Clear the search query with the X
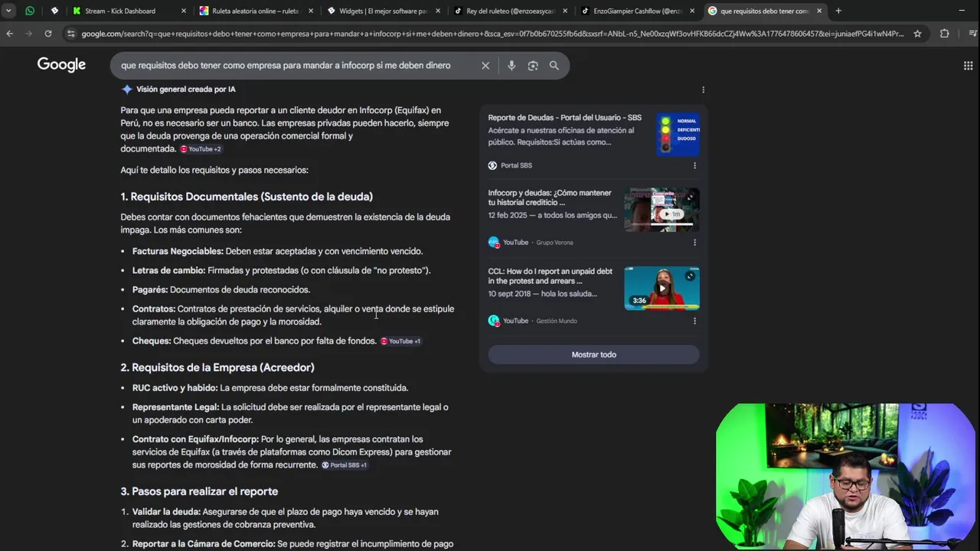This screenshot has height=551, width=980. 485,66
